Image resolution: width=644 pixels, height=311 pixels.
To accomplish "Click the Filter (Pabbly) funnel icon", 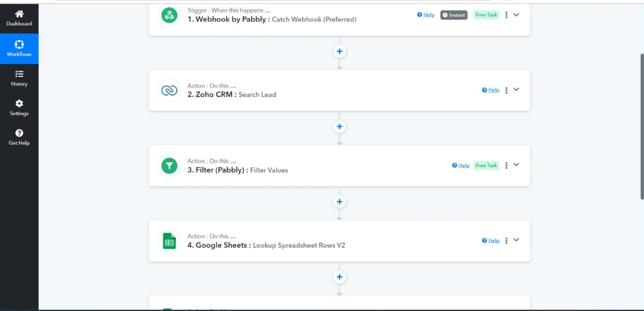I will coord(169,166).
